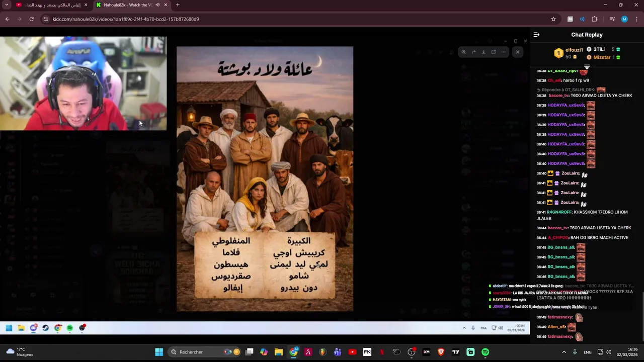Show hidden icons chevron in system tray
The height and width of the screenshot is (362, 644).
click(x=564, y=352)
